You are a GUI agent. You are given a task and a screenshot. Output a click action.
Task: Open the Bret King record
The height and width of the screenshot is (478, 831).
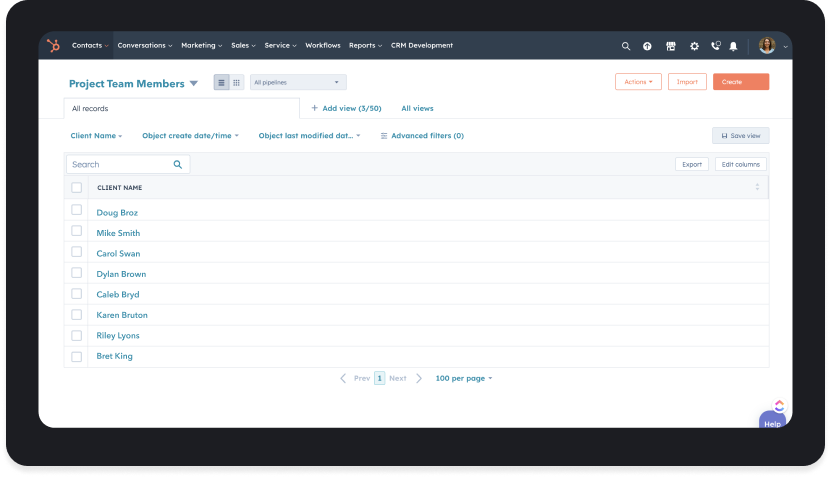coord(114,356)
